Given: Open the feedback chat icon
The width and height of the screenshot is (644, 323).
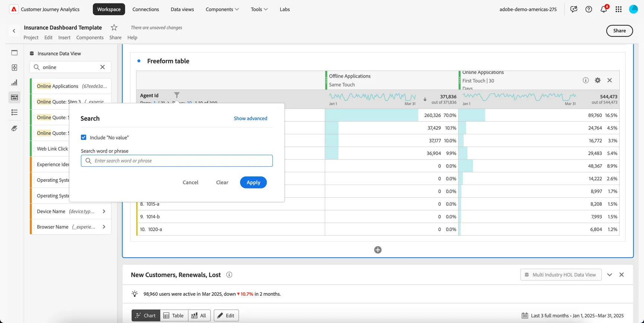Looking at the screenshot, I should tap(574, 9).
